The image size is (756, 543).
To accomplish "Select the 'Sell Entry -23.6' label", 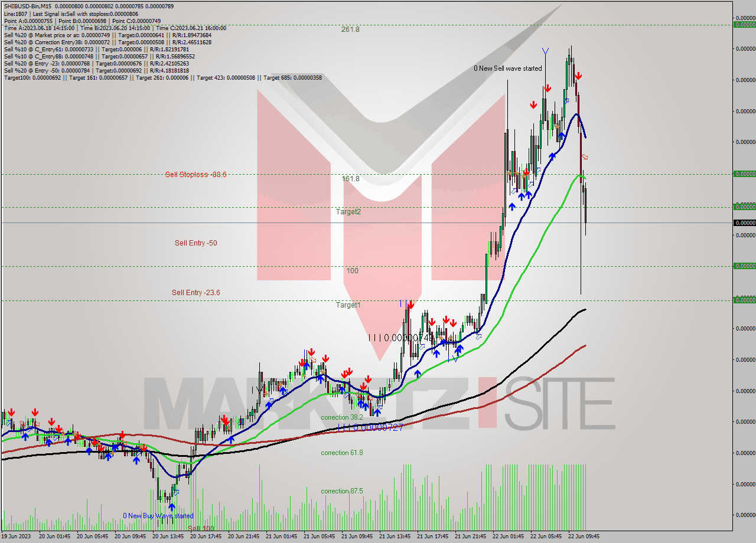I will 195,293.
